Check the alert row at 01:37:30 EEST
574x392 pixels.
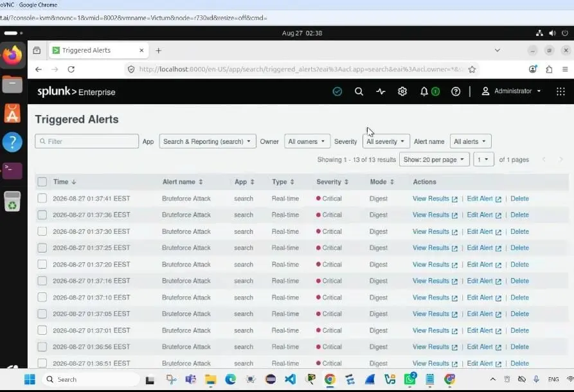pos(42,231)
